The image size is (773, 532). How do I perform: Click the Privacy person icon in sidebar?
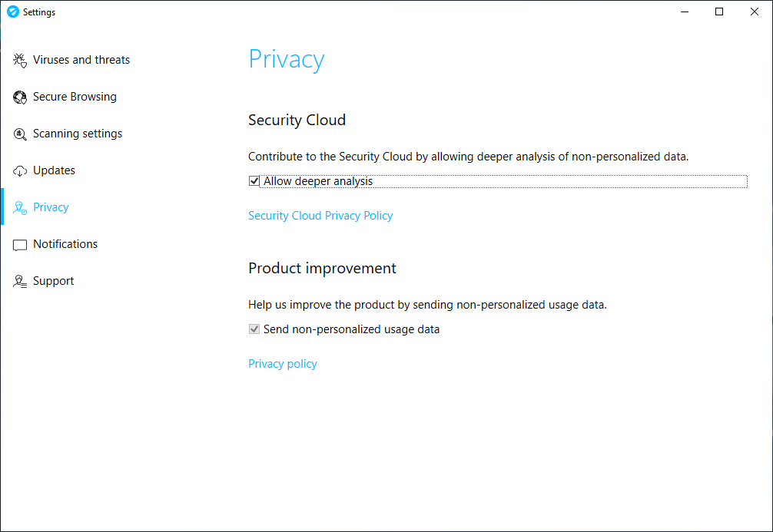20,208
